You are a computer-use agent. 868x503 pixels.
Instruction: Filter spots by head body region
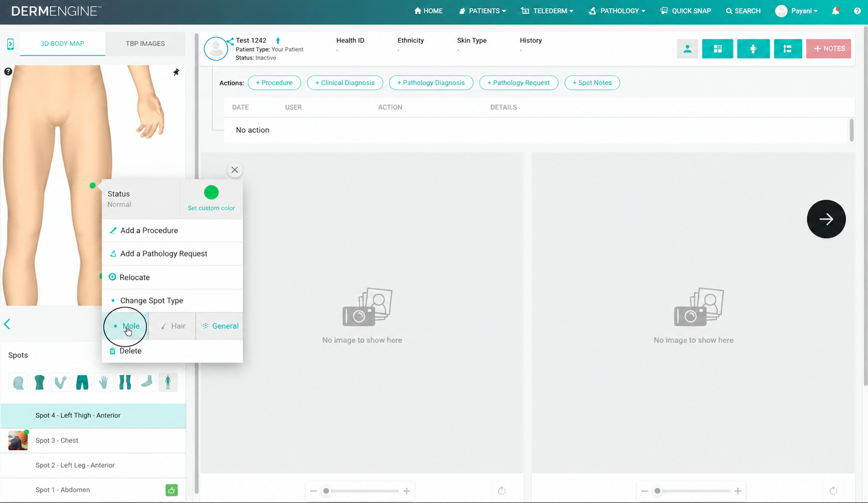coord(18,382)
